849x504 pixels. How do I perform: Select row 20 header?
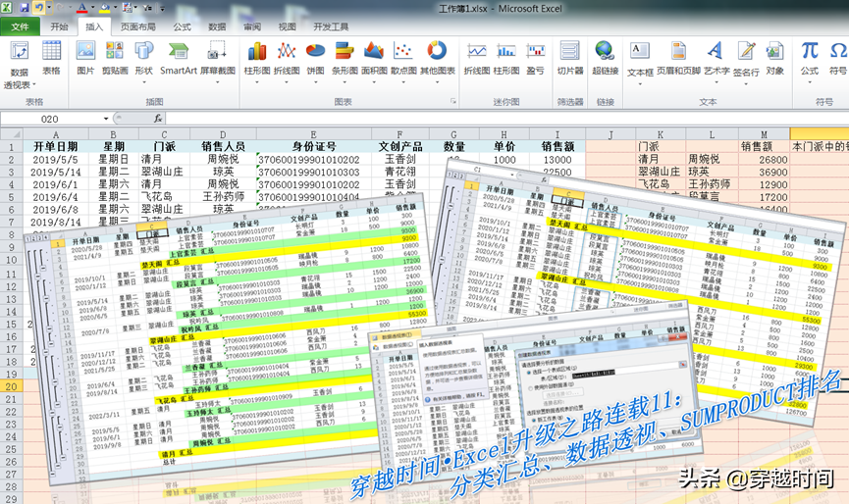12,386
